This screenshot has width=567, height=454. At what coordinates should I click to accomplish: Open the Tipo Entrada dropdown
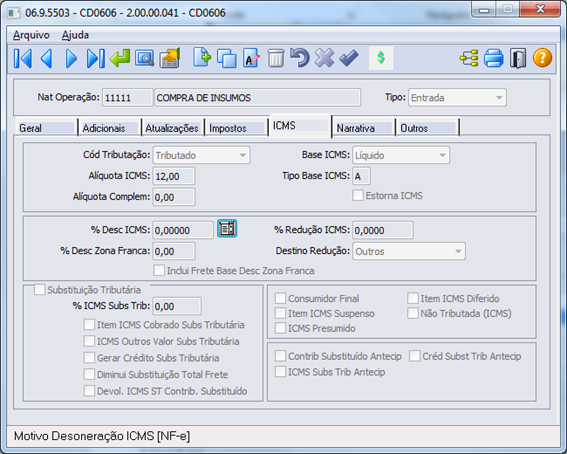point(457,98)
